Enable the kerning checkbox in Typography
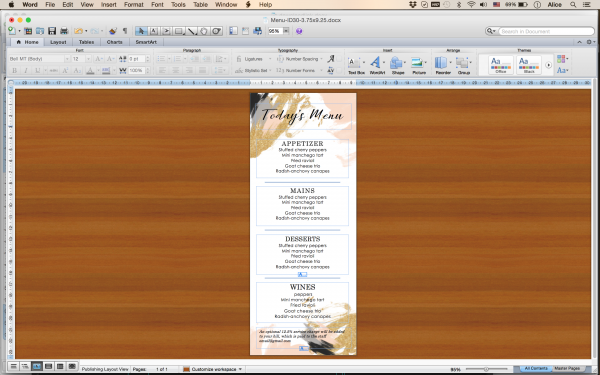The image size is (600, 375). point(339,70)
